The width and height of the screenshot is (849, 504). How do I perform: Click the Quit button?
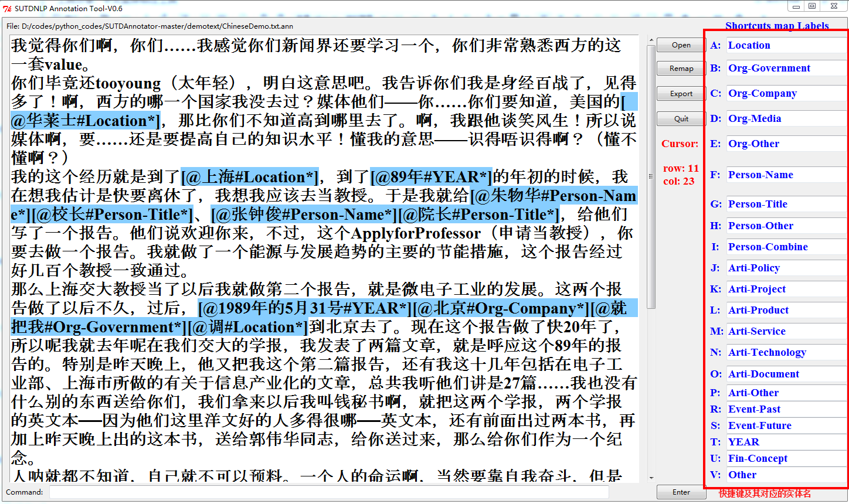(x=681, y=119)
